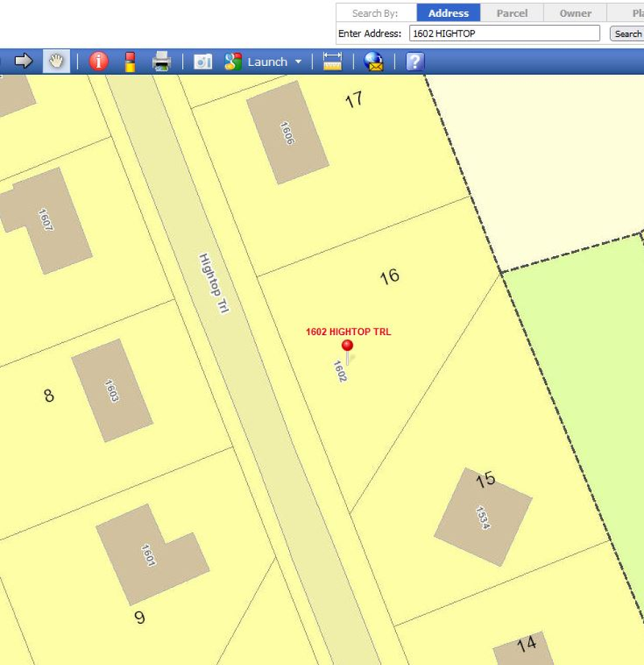
Task: Click lot number 14 label
Action: (x=527, y=644)
